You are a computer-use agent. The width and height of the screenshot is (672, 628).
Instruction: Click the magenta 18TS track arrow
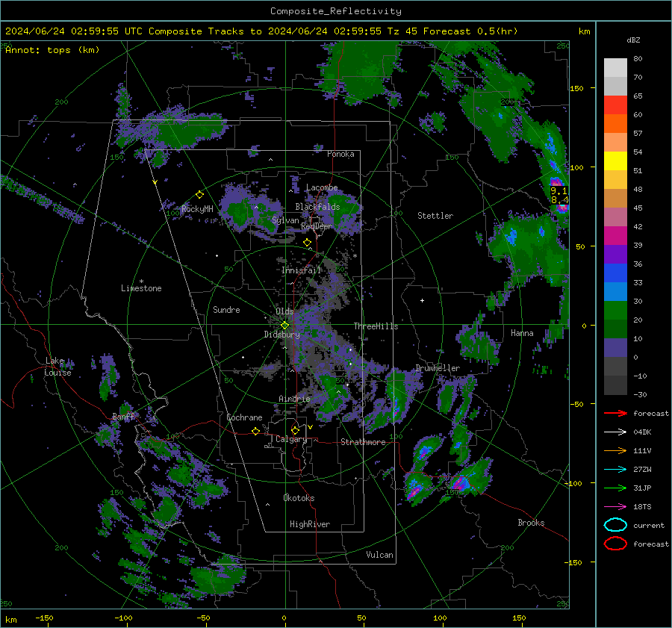615,507
